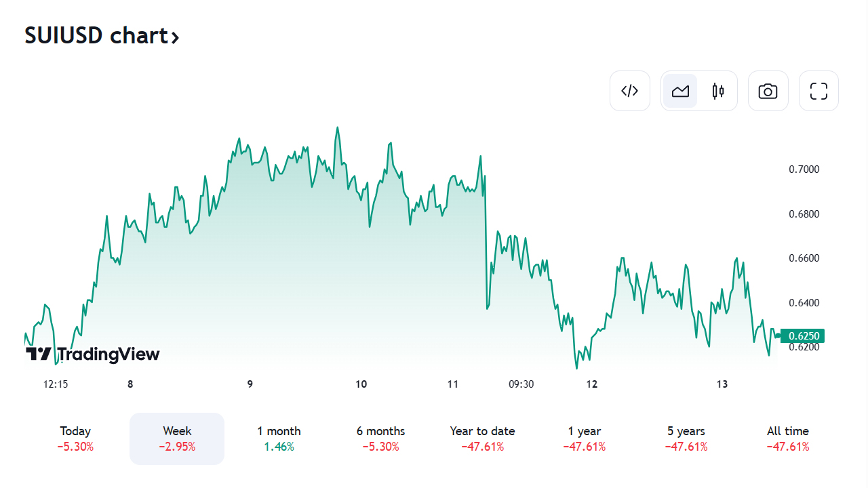Switch to candlestick chart view
This screenshot has height=488, width=868.
coord(718,91)
